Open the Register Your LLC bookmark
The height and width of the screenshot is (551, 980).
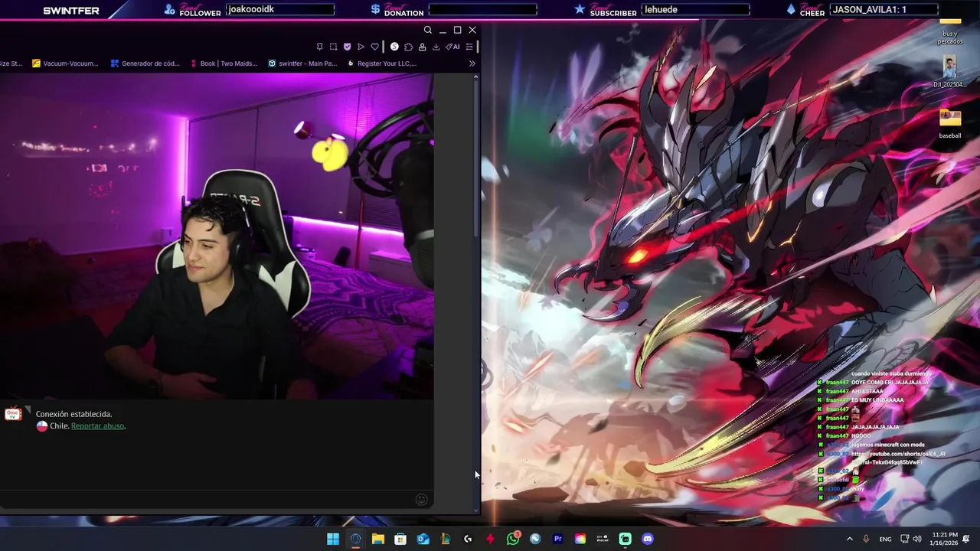tap(381, 64)
